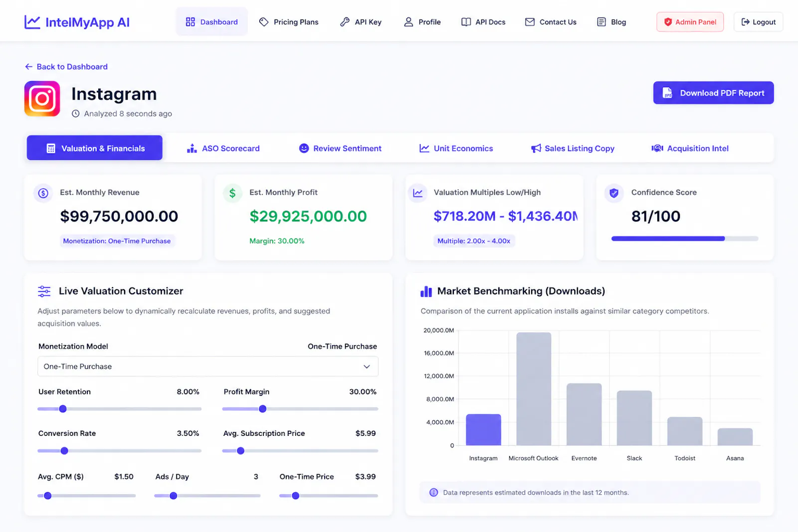The height and width of the screenshot is (532, 798).
Task: Open the API Key page
Action: pyautogui.click(x=361, y=22)
